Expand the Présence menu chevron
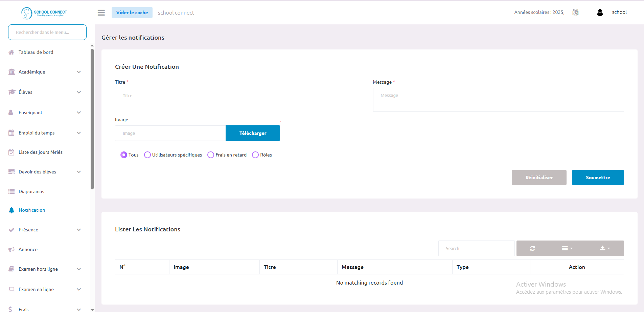Screen dimensions: 644x312 click(79, 230)
